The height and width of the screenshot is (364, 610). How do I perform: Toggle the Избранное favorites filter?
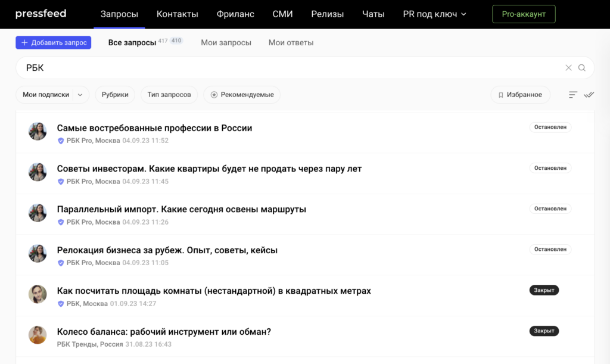point(520,95)
